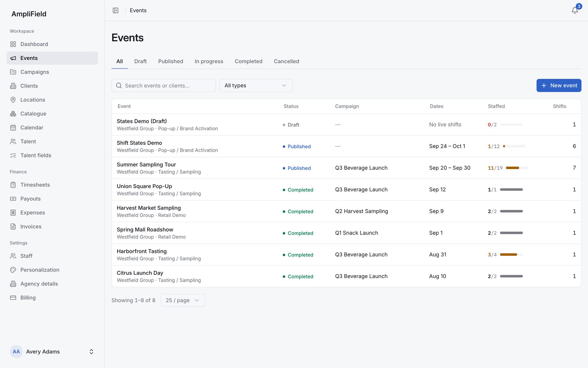The image size is (588, 368).
Task: Click the Staffed column header
Action: click(x=496, y=106)
